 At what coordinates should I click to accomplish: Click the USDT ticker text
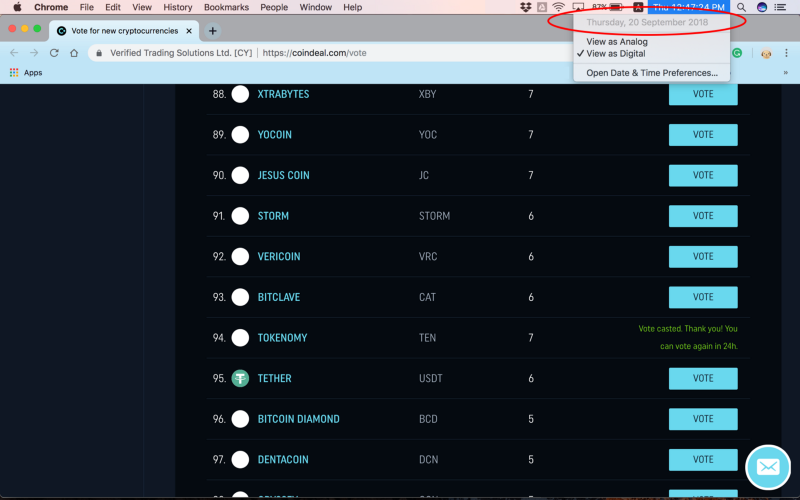tap(431, 379)
